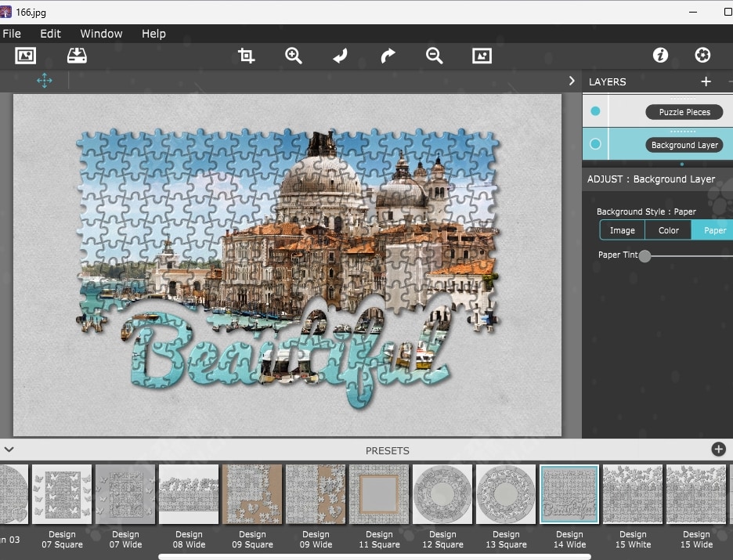This screenshot has height=560, width=733.
Task: Switch background style to Image
Action: pos(623,230)
